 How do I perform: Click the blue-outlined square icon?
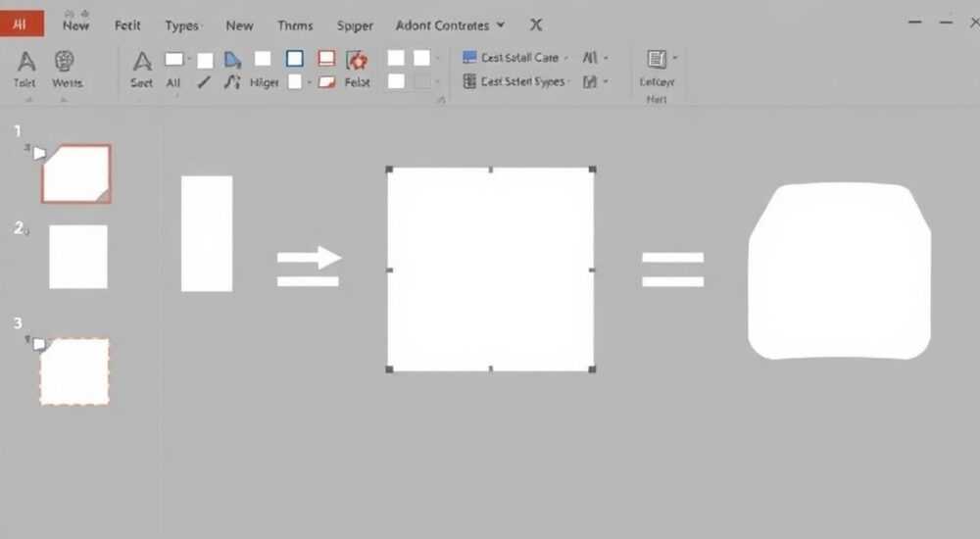tap(294, 59)
